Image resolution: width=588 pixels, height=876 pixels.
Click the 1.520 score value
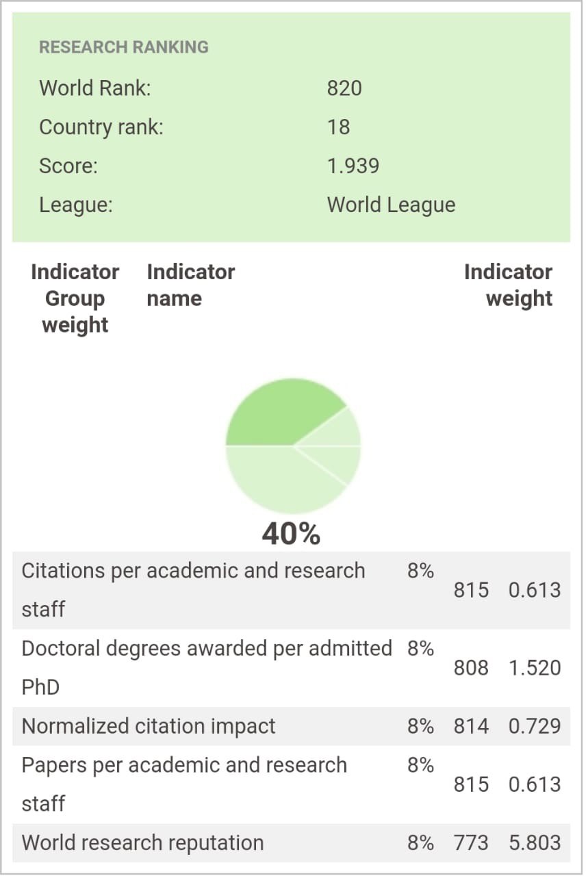[535, 668]
